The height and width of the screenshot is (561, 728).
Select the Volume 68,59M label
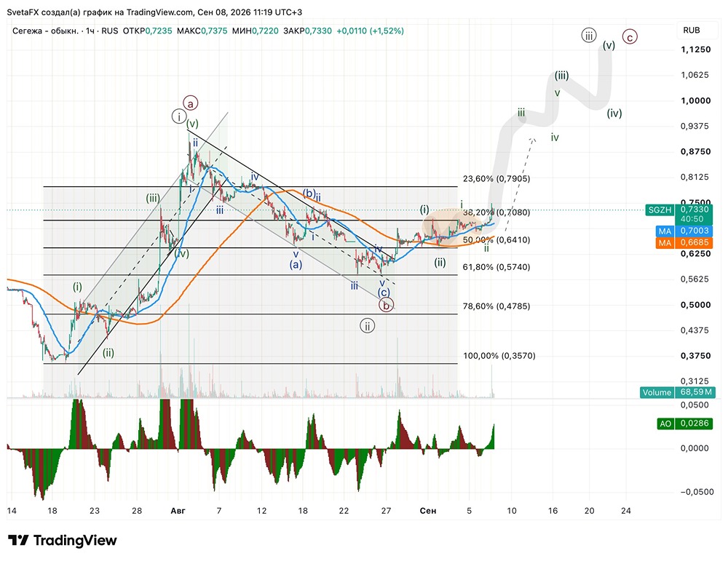coord(677,392)
